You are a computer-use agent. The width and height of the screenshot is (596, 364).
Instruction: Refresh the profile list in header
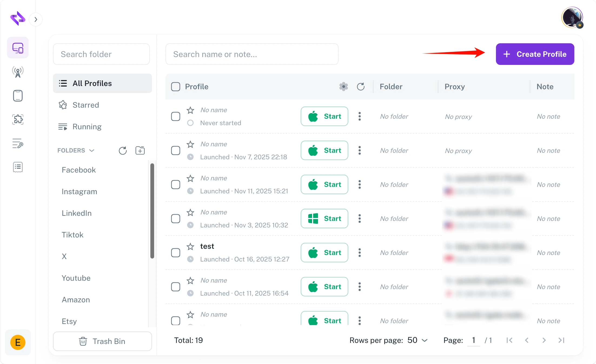tap(361, 87)
